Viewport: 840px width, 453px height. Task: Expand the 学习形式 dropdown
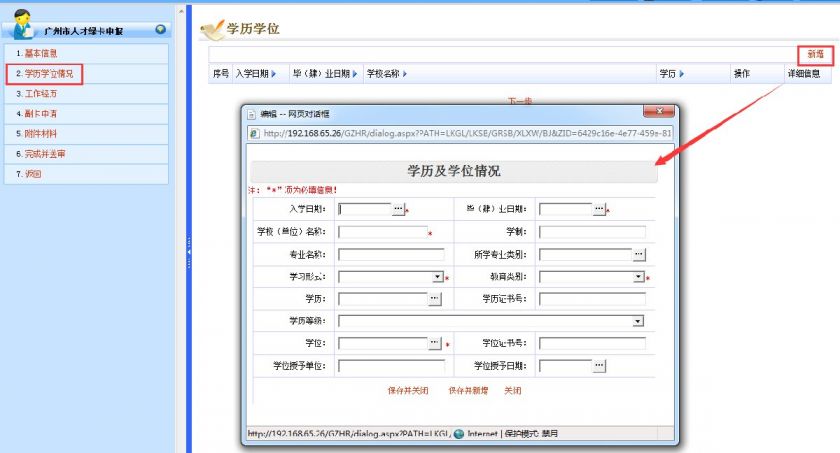438,277
